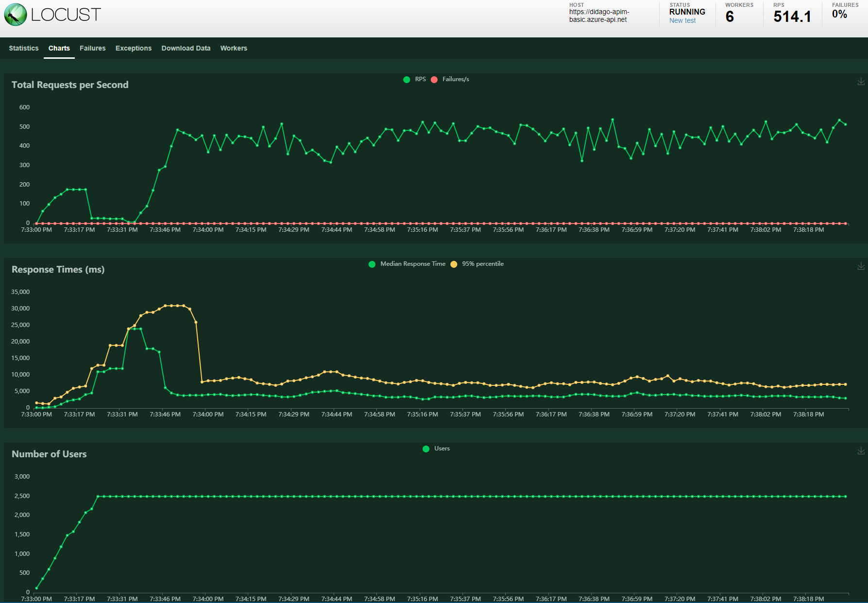This screenshot has height=603, width=868.
Task: Hide the Median Response Time series
Action: tap(412, 264)
